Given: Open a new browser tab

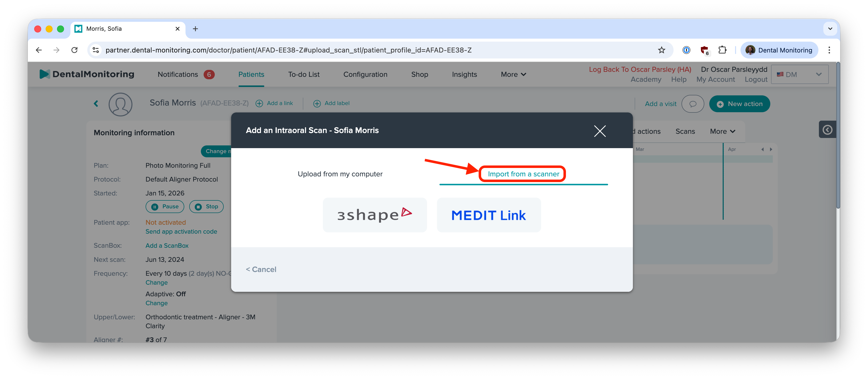Looking at the screenshot, I should (195, 29).
